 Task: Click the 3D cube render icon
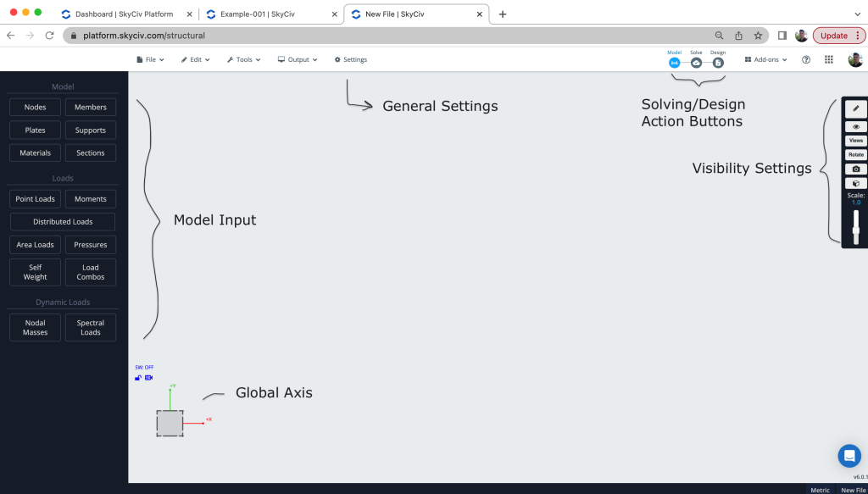(855, 183)
